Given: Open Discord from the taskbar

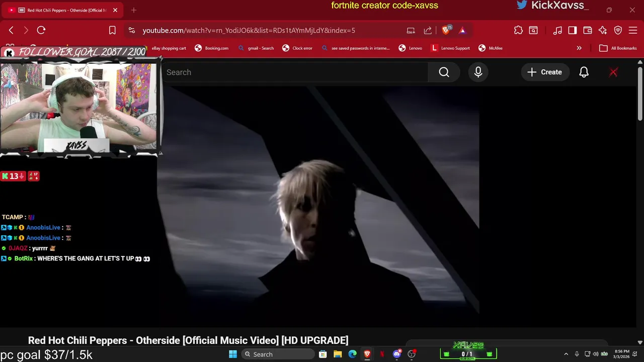Looking at the screenshot, I should click(397, 354).
